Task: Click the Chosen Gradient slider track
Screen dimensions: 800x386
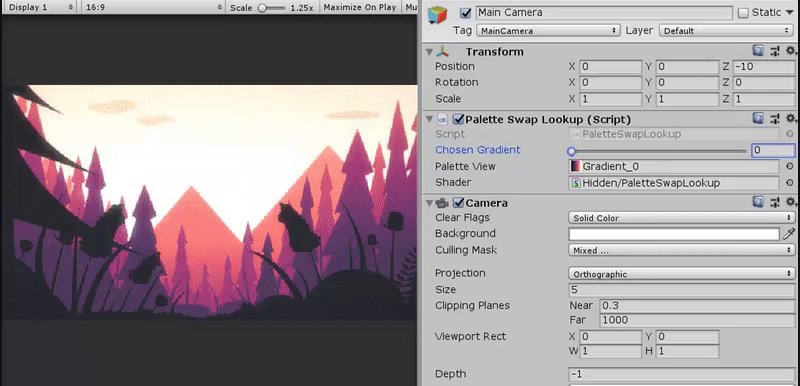Action: tap(658, 151)
